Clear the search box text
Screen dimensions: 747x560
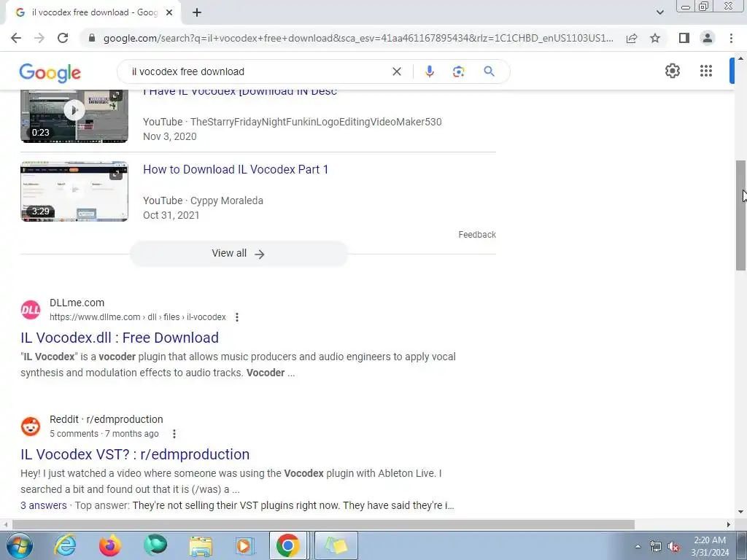point(396,71)
